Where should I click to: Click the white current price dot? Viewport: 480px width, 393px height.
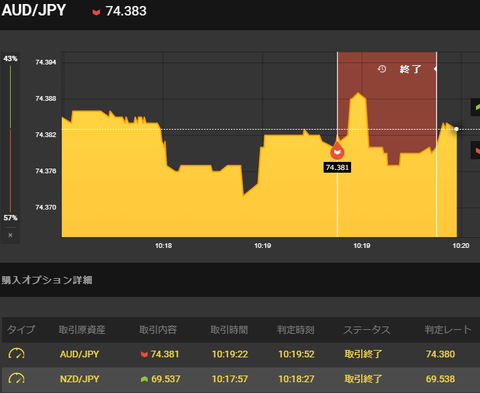pos(456,129)
